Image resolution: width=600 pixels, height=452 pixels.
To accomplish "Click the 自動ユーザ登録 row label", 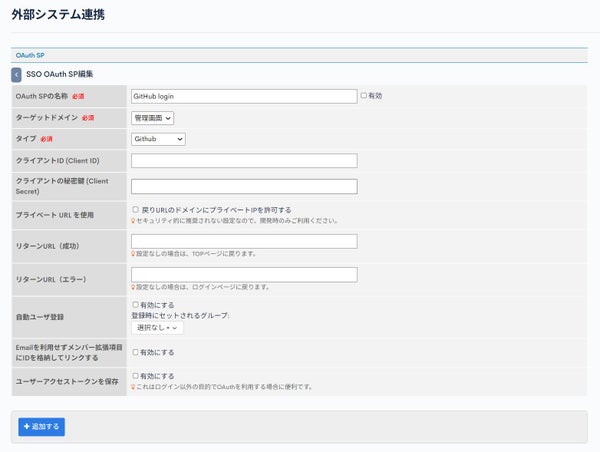I will click(x=40, y=317).
